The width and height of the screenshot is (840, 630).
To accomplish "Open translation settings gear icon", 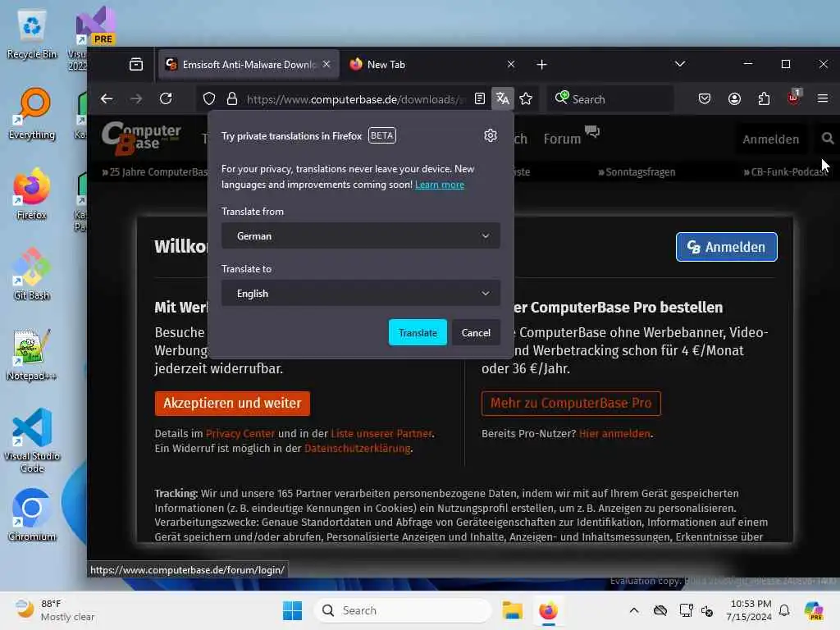I will coord(491,135).
